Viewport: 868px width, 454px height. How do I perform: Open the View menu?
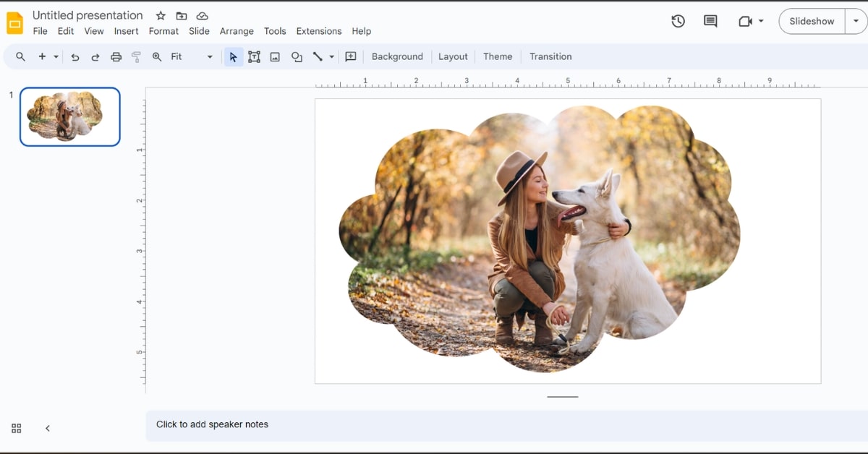coord(94,31)
